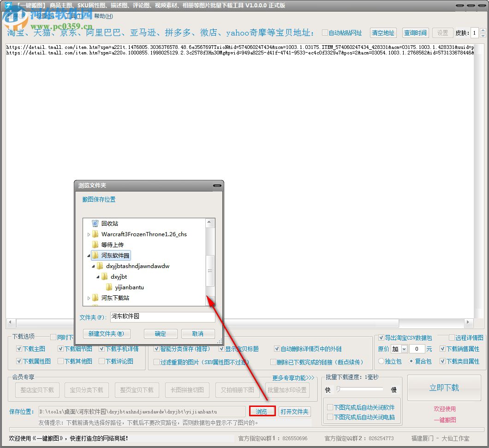Select the 复合包 radio button
This screenshot has width=489, height=448.
coord(411,361)
